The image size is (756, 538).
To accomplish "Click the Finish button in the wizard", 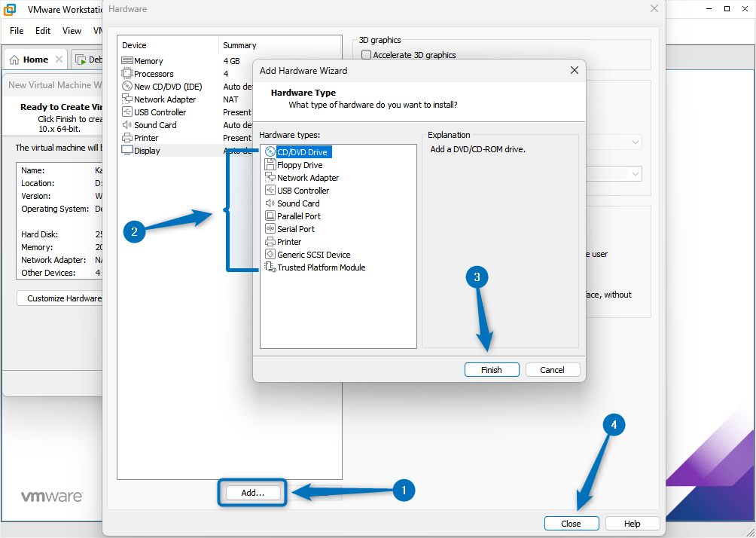I will [x=491, y=369].
